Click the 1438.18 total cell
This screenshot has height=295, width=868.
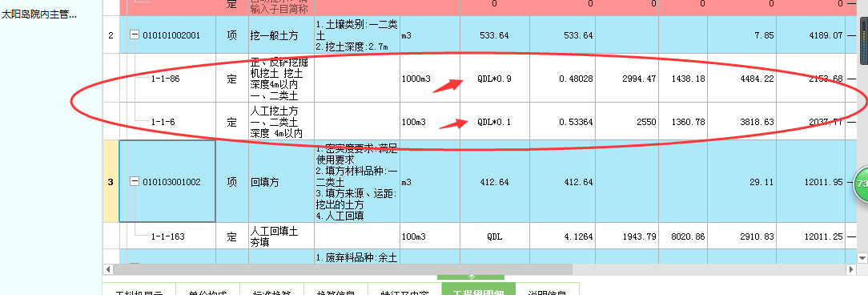(683, 79)
